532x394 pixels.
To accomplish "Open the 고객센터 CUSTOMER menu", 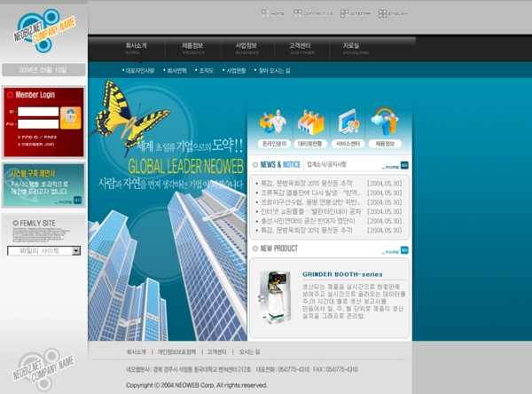I will [301, 48].
